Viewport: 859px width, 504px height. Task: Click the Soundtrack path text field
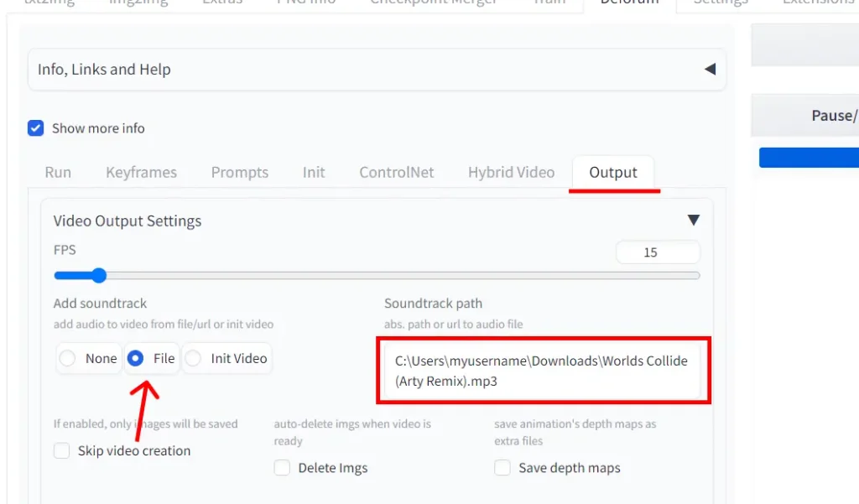[x=543, y=370]
